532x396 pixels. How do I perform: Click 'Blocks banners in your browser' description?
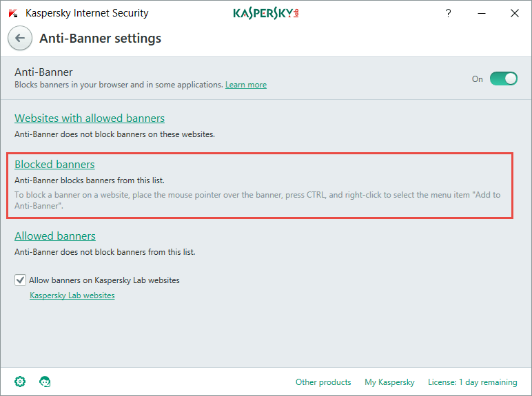tap(119, 85)
